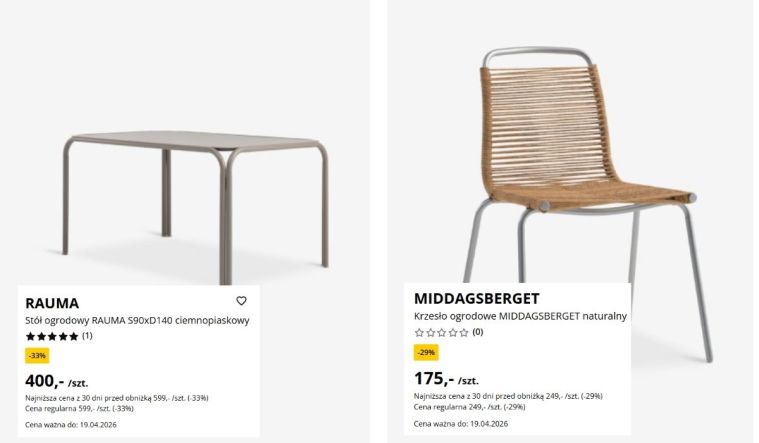The image size is (759, 443).
Task: Click the yellow -33% discount badge
Action: (37, 355)
